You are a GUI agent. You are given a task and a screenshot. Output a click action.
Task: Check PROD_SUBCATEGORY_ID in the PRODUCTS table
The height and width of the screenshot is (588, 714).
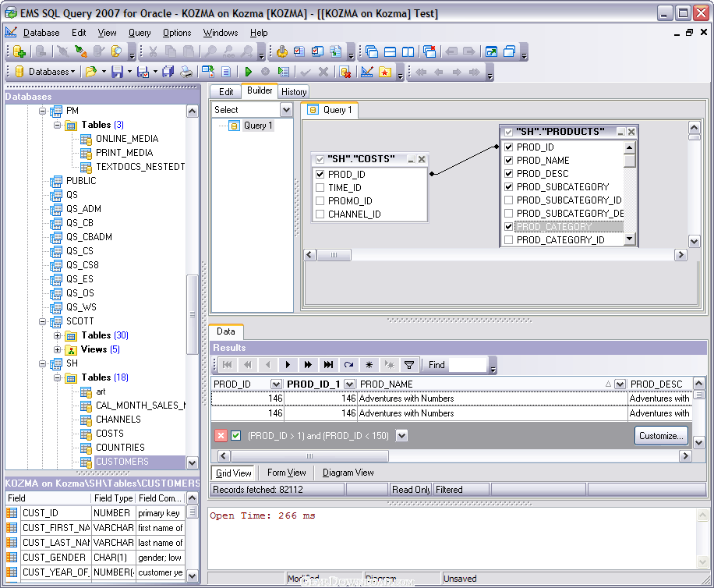tap(509, 200)
